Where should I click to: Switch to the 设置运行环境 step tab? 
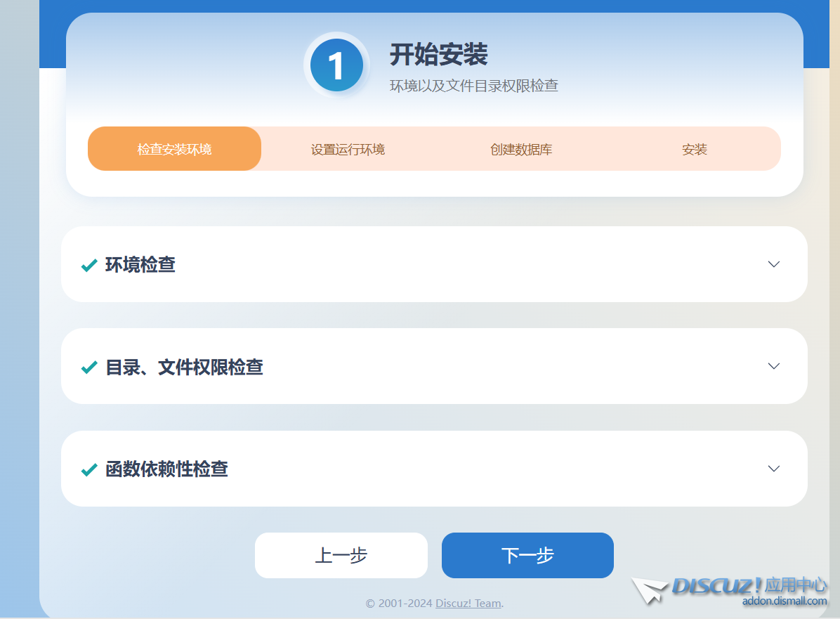pos(348,149)
